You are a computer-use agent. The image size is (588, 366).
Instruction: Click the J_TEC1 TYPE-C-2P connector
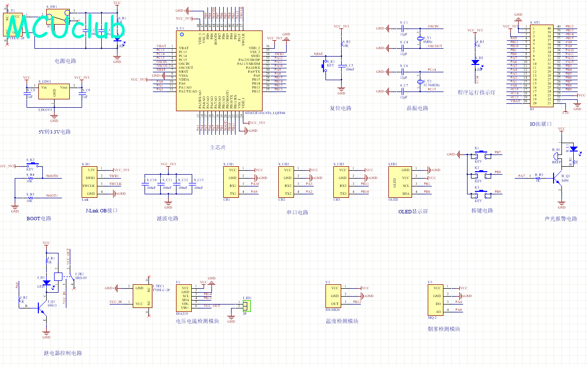[x=143, y=296]
